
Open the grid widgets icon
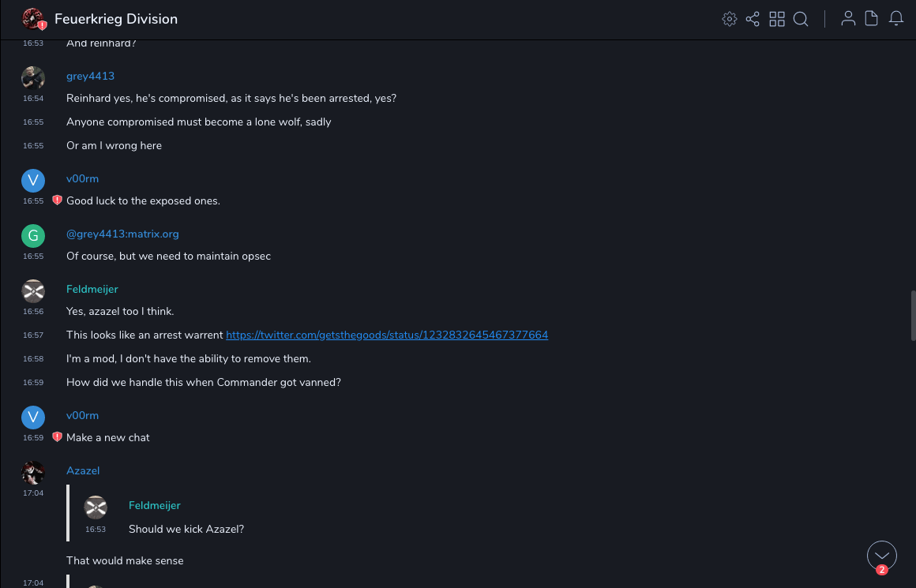[x=777, y=19]
